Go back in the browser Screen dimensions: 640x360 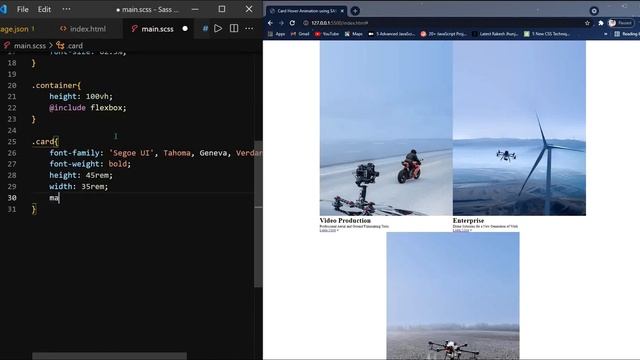270,23
